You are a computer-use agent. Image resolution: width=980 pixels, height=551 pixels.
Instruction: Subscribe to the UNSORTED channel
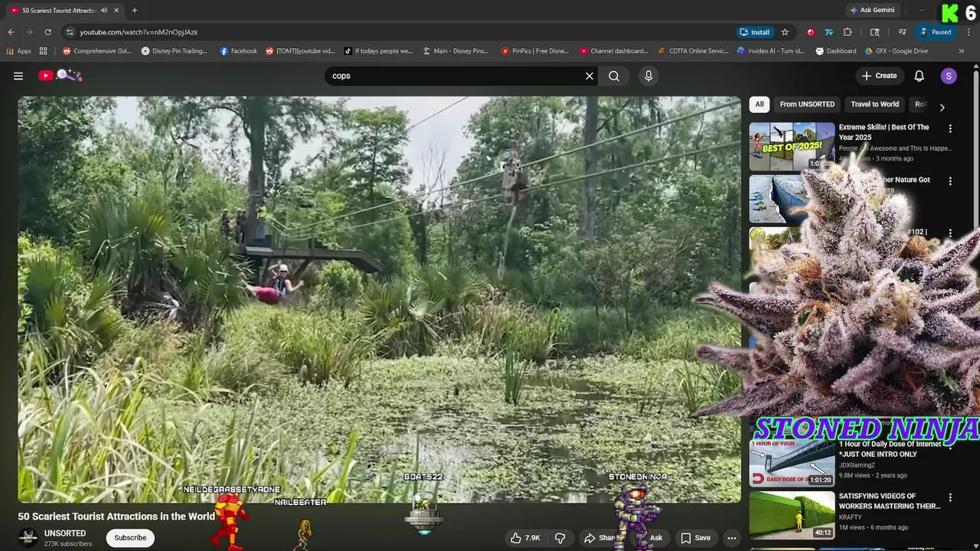130,538
